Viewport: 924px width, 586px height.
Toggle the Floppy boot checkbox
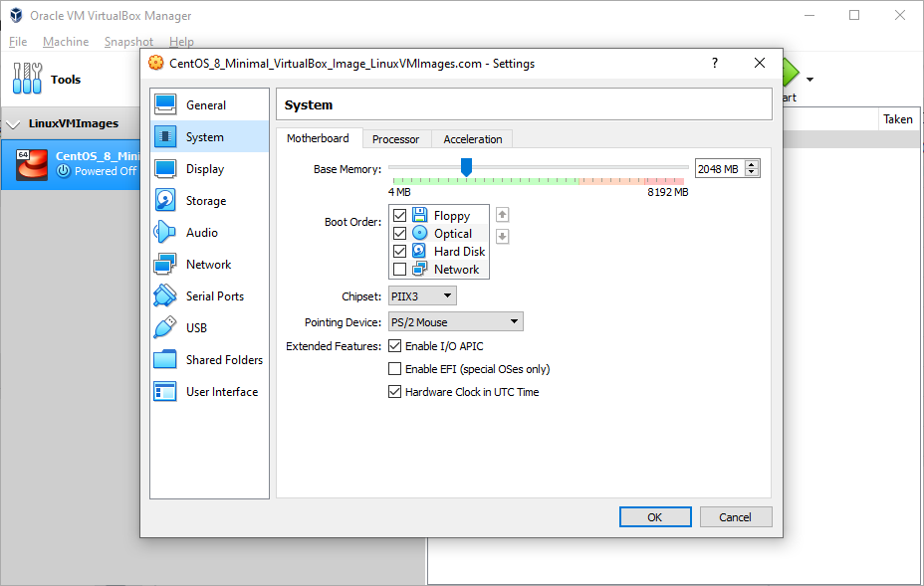(399, 215)
